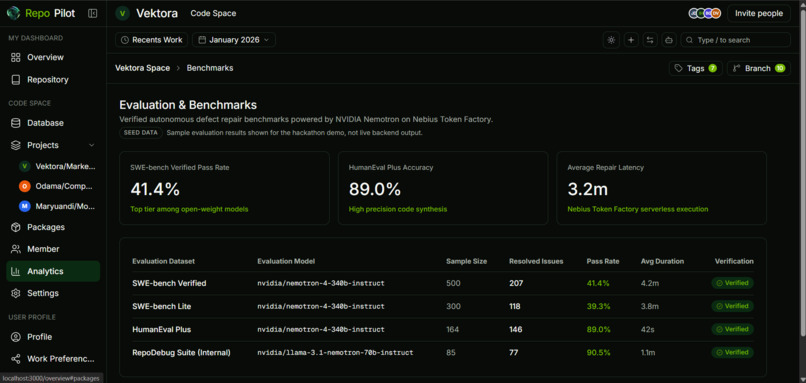Click the Repo Pilot logo icon
806x383 pixels.
coord(13,13)
